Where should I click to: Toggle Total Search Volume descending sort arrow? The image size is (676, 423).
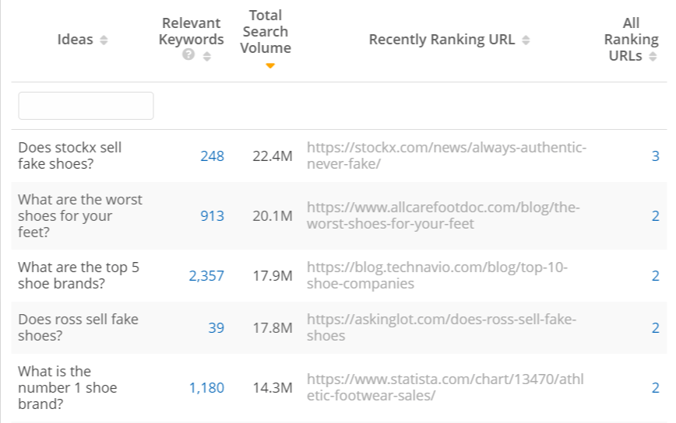click(270, 66)
